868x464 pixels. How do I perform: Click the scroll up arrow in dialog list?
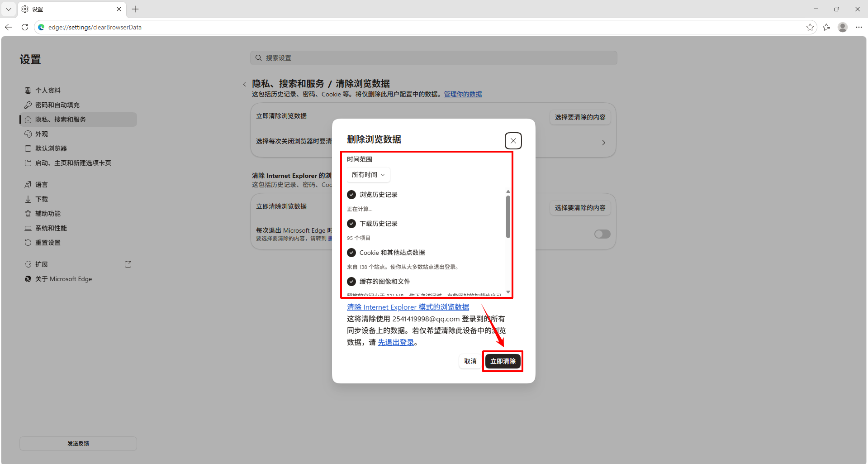click(x=508, y=191)
